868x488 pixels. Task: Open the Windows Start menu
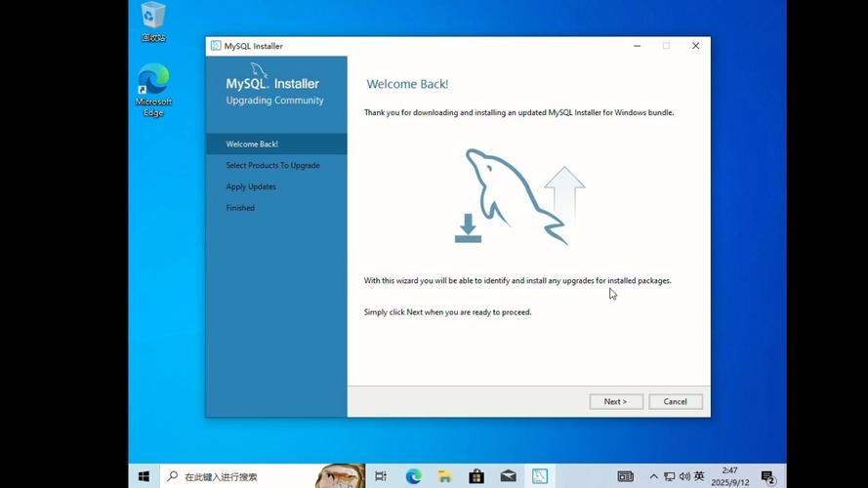tap(144, 476)
